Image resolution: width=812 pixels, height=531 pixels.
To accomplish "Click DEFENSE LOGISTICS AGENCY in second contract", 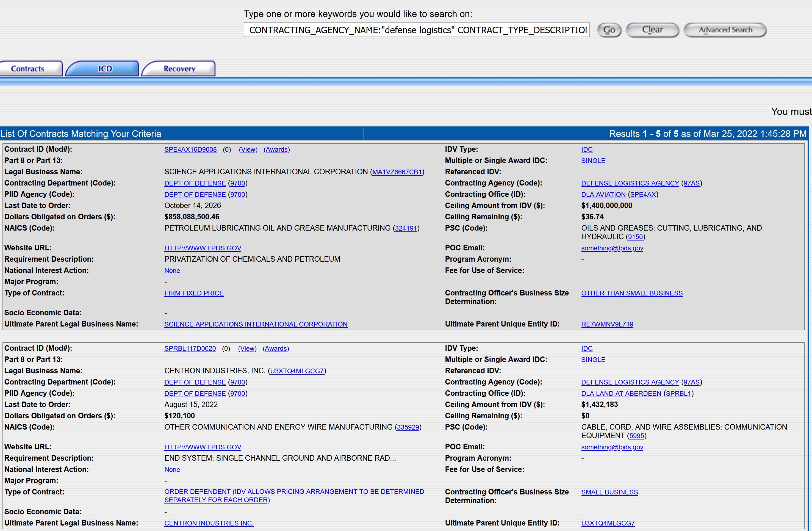I will 630,382.
